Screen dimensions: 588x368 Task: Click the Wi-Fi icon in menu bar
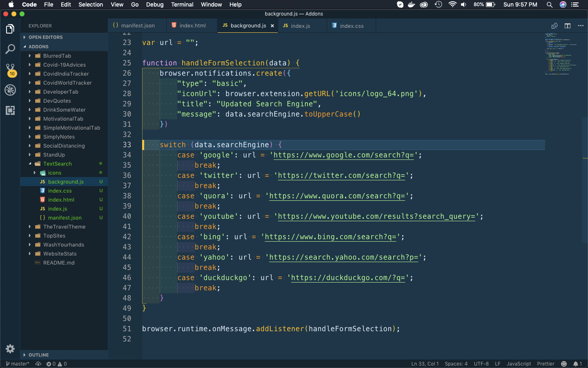(x=452, y=4)
